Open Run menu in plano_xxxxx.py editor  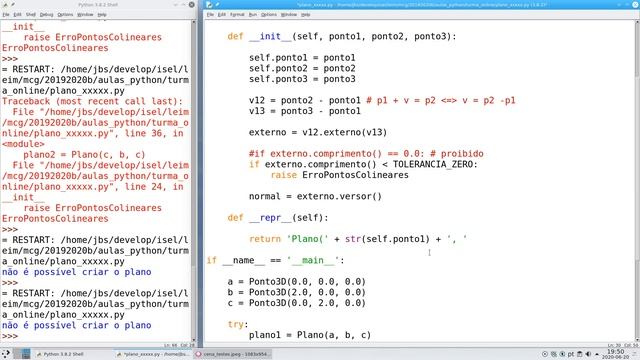[253, 15]
